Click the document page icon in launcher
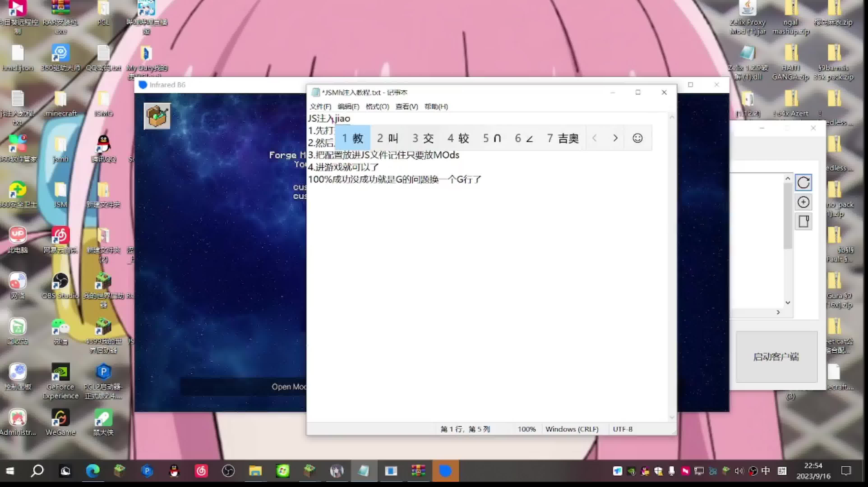Viewport: 868px width, 487px height. click(803, 221)
